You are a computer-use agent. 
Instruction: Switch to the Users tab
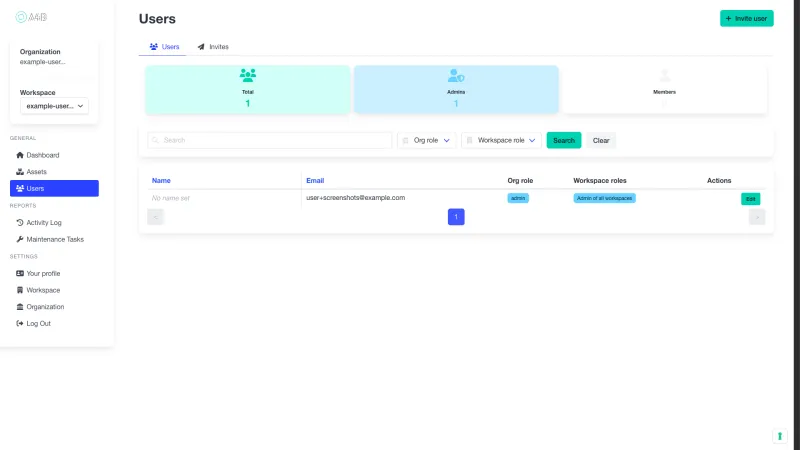pyautogui.click(x=164, y=46)
